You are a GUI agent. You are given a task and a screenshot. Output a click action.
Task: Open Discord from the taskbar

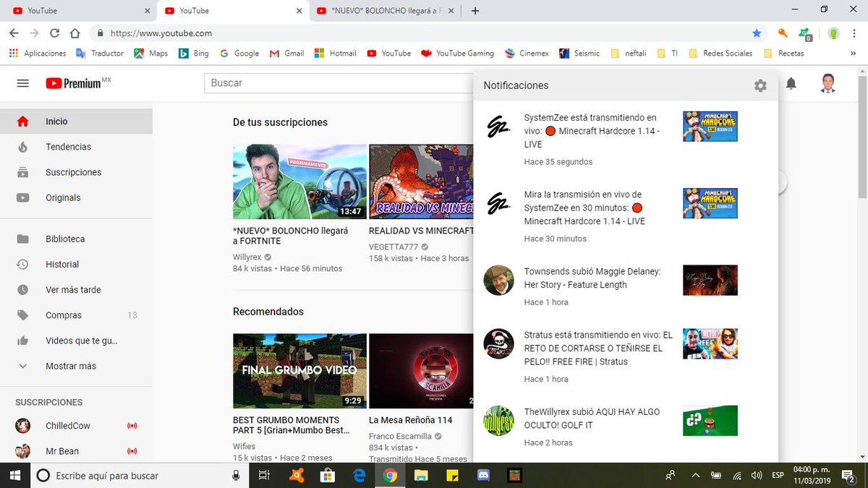[482, 475]
